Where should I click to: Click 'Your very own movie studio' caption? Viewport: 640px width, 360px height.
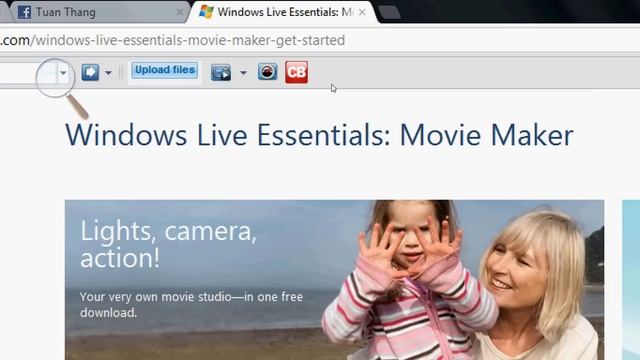point(191,304)
